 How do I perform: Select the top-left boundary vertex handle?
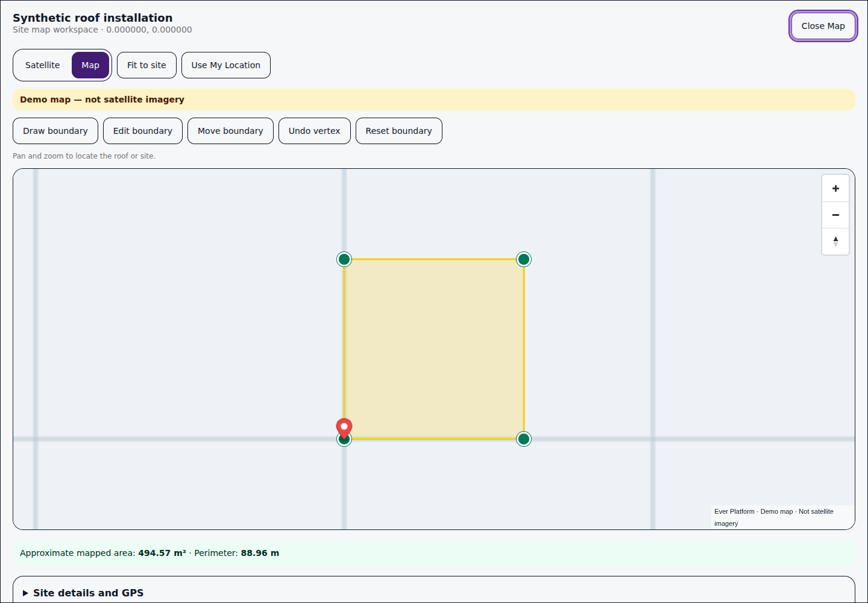(x=344, y=259)
